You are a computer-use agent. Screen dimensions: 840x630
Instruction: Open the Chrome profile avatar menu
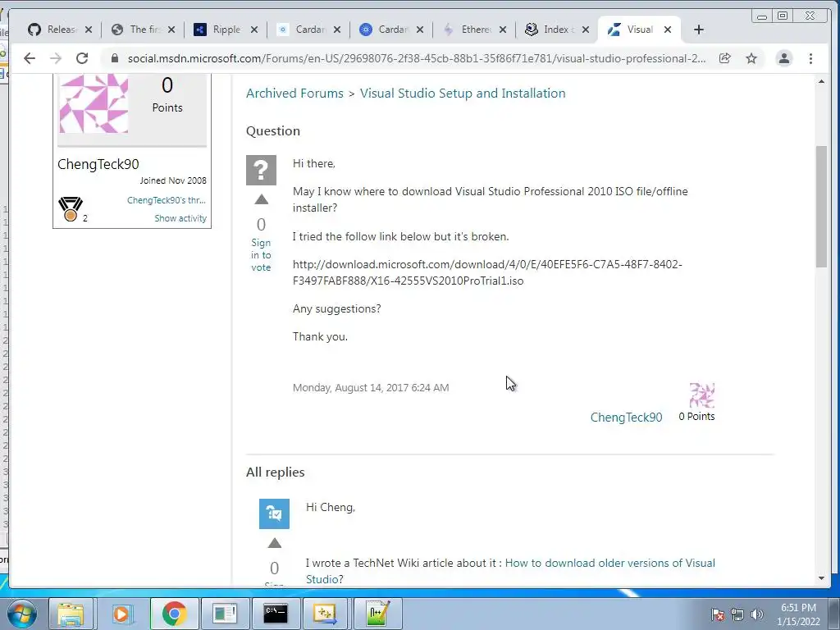pyautogui.click(x=783, y=58)
